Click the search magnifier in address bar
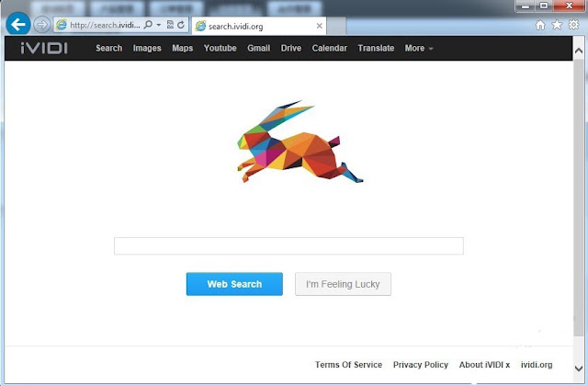 pos(149,25)
